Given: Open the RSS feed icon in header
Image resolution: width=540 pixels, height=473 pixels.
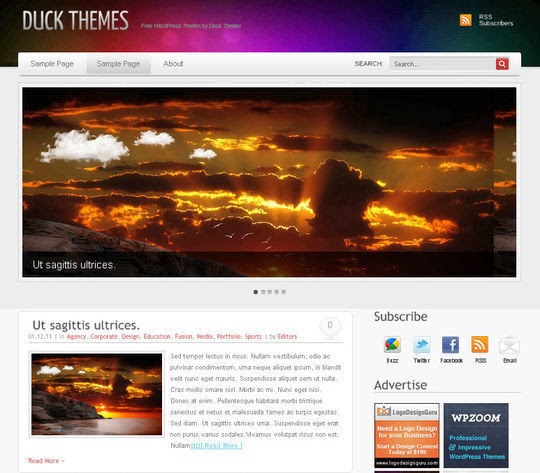Looking at the screenshot, I should 465,20.
